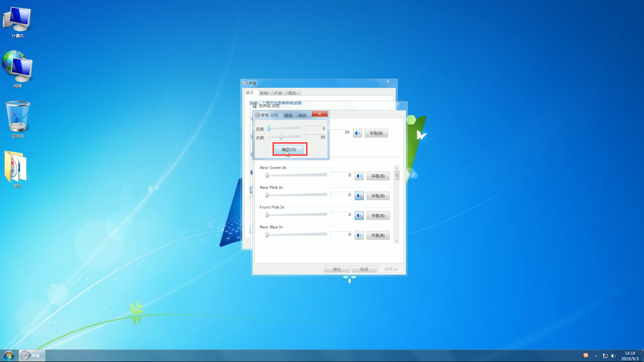Click the 右前 balance slider thumb

click(281, 137)
